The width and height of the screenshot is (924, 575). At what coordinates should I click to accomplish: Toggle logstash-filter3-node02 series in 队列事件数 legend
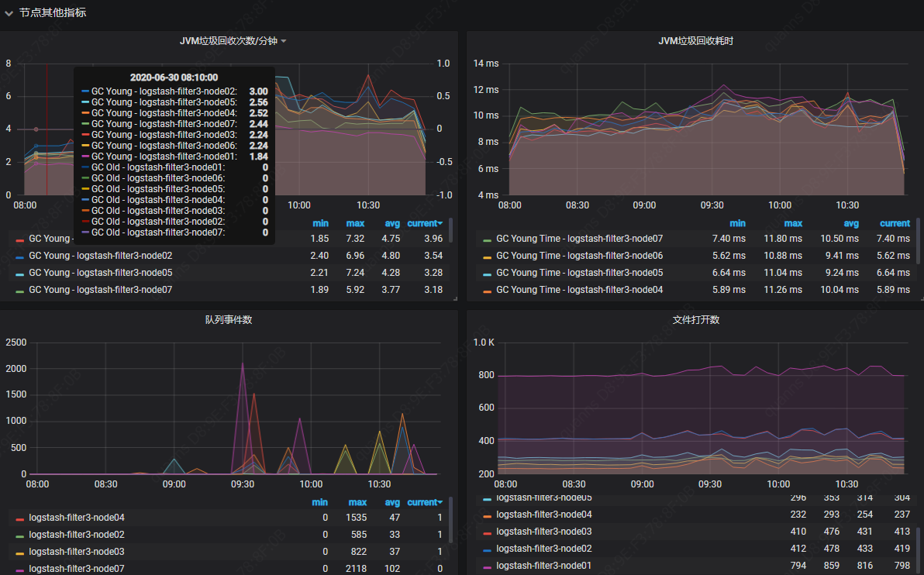click(77, 535)
